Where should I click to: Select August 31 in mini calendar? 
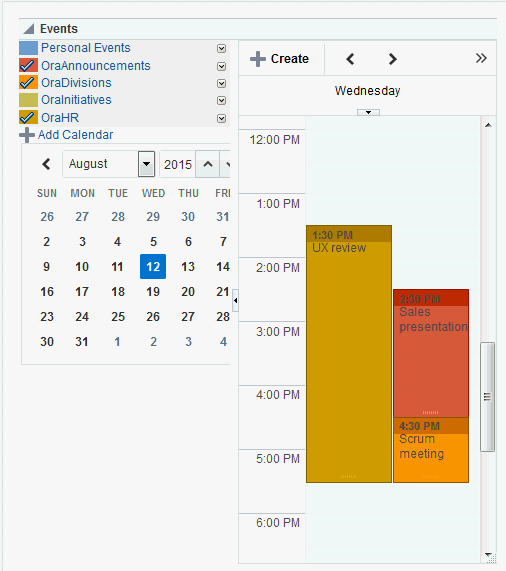(x=82, y=342)
